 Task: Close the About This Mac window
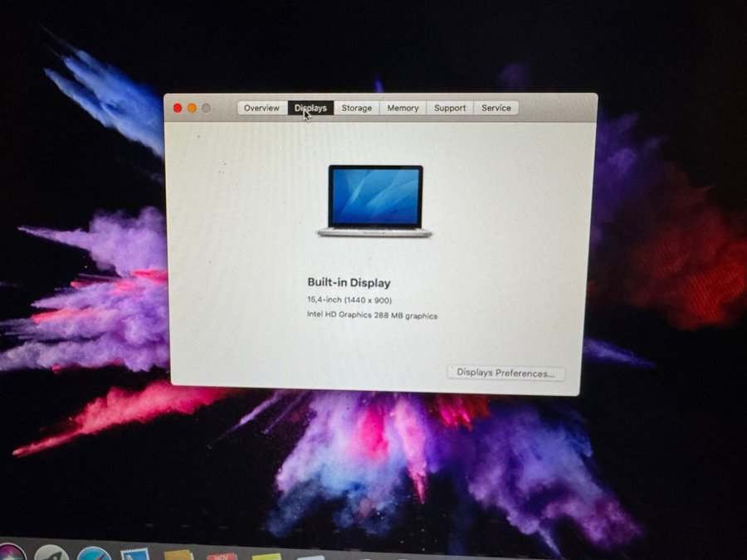[x=178, y=108]
